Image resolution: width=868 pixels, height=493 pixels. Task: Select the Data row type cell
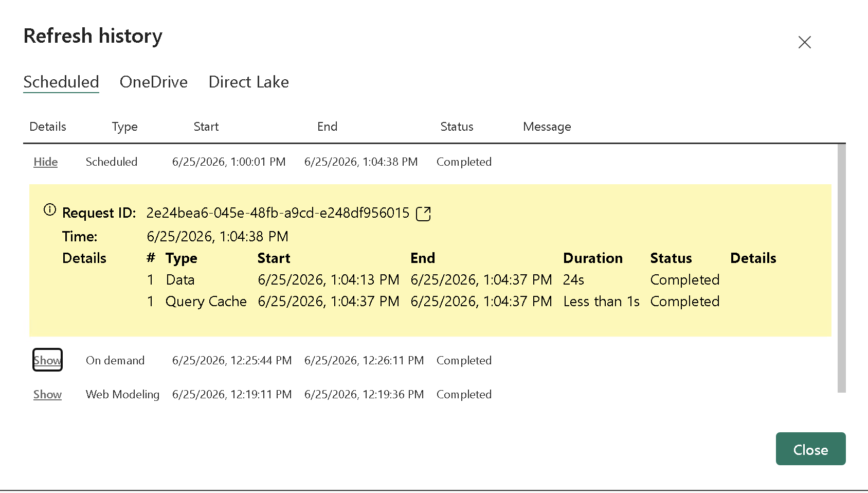point(180,280)
